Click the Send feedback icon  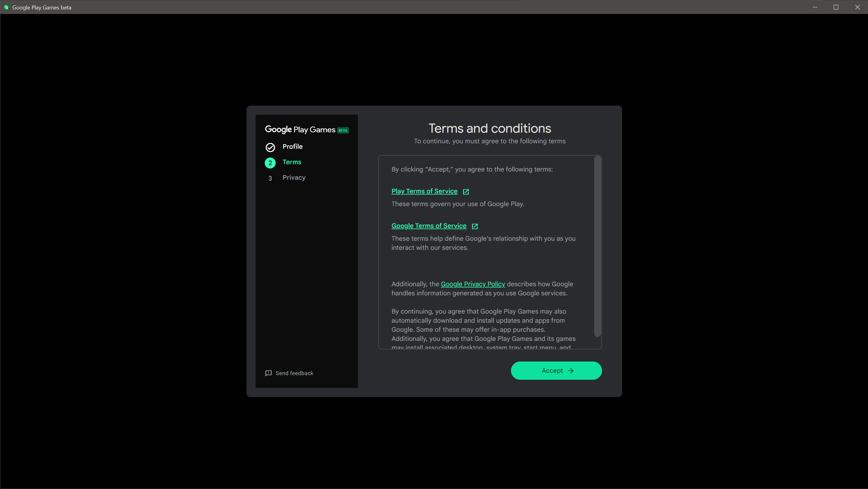click(x=268, y=373)
